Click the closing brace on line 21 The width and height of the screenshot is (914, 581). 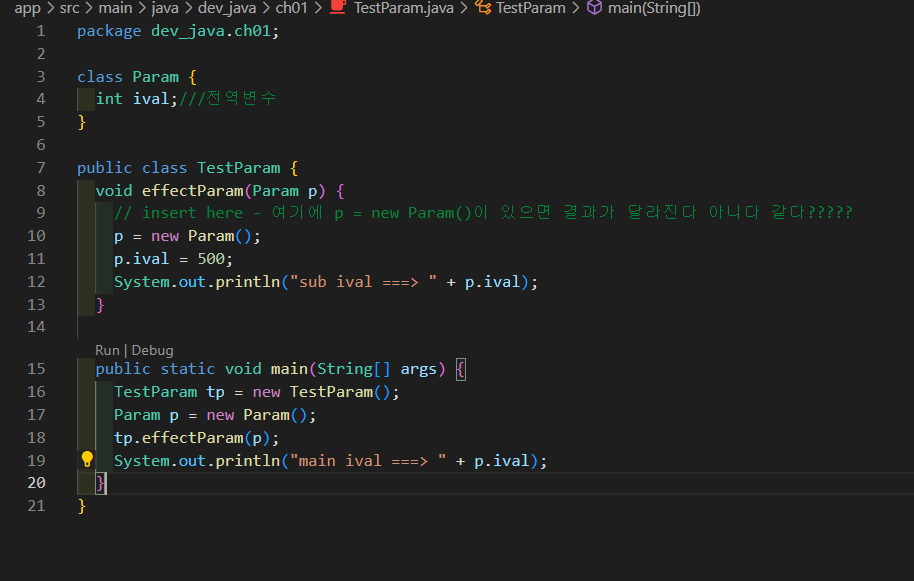82,506
